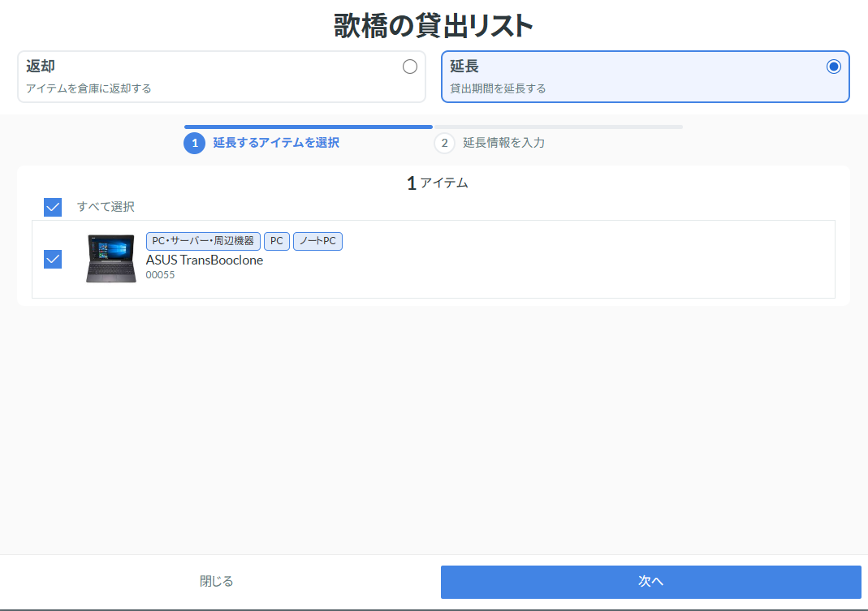The height and width of the screenshot is (611, 868).
Task: Select the 返却 radio button
Action: point(409,67)
